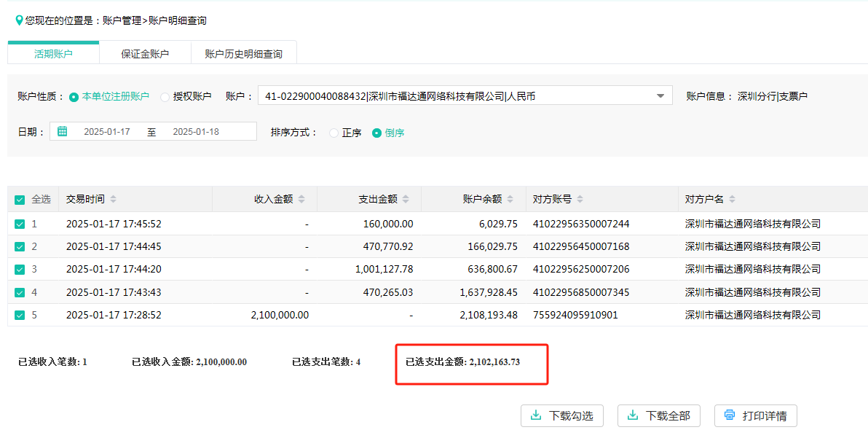Click expense amount 1,001,127.78
The image size is (868, 438).
pos(384,269)
